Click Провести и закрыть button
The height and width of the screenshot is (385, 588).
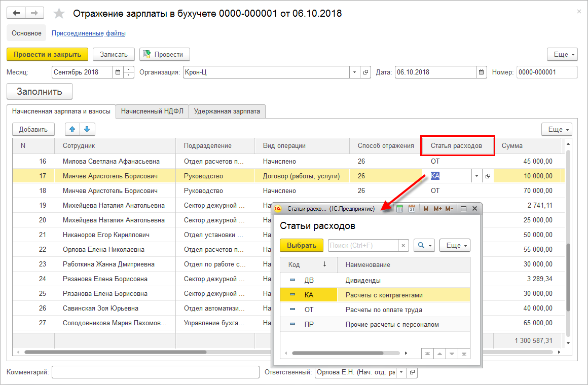coord(48,54)
